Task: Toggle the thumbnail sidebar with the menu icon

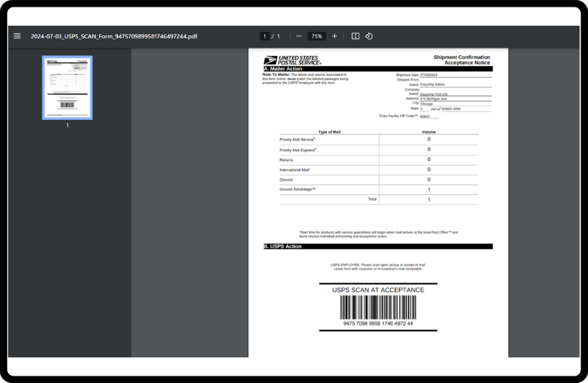Action: click(17, 36)
